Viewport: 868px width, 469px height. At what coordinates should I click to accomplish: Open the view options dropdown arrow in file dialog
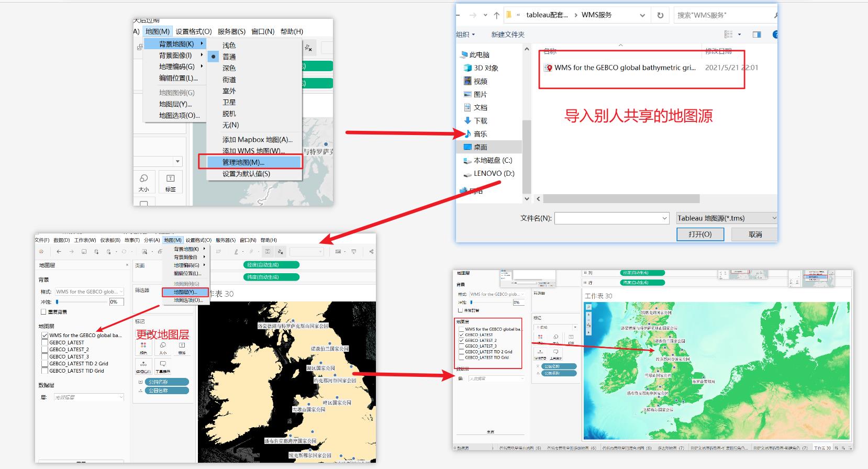(739, 35)
